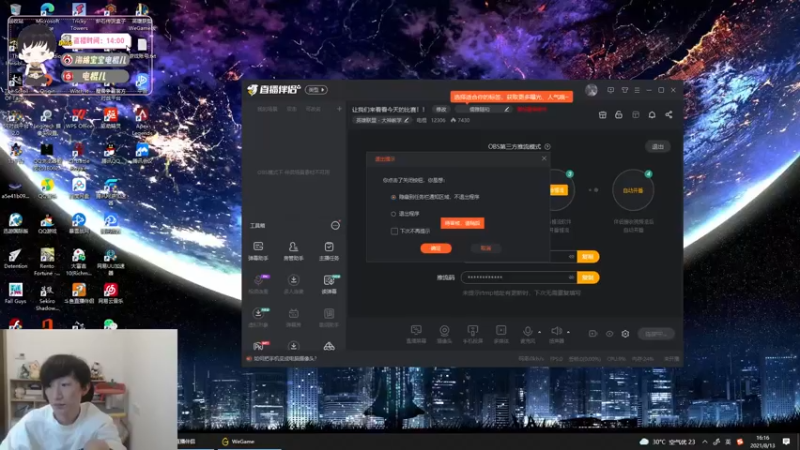Viewport: 800px width, 450px height.
Task: Switch to WeGame in the taskbar
Action: [238, 442]
